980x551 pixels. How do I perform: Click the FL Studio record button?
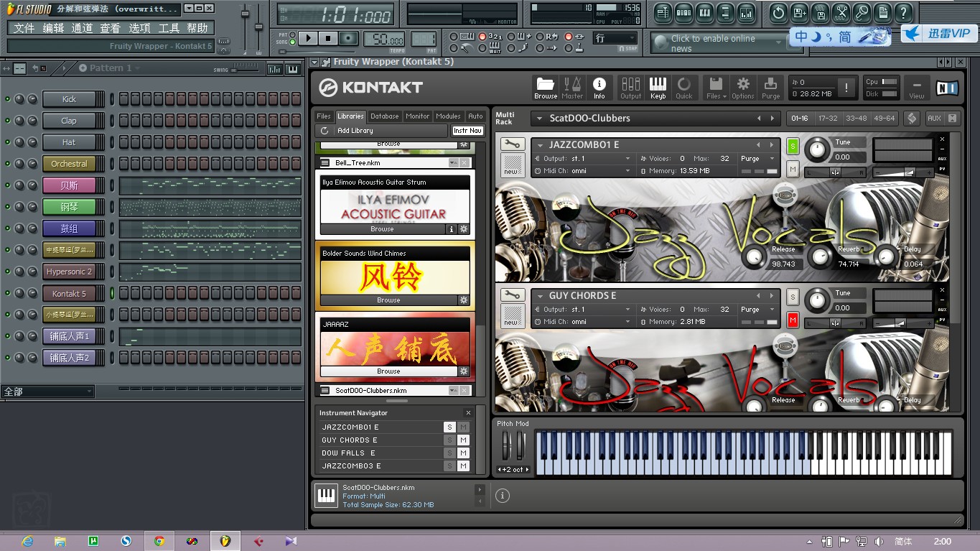(x=348, y=38)
